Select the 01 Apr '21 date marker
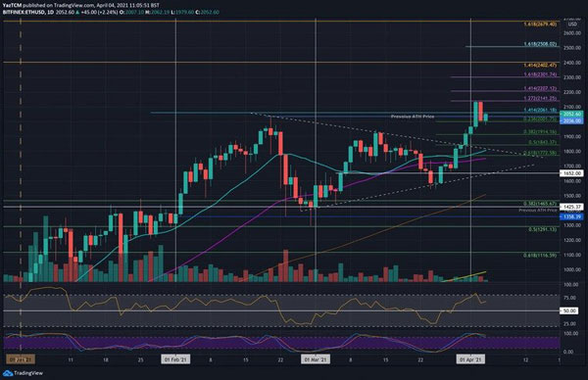588x380 pixels. [x=470, y=359]
